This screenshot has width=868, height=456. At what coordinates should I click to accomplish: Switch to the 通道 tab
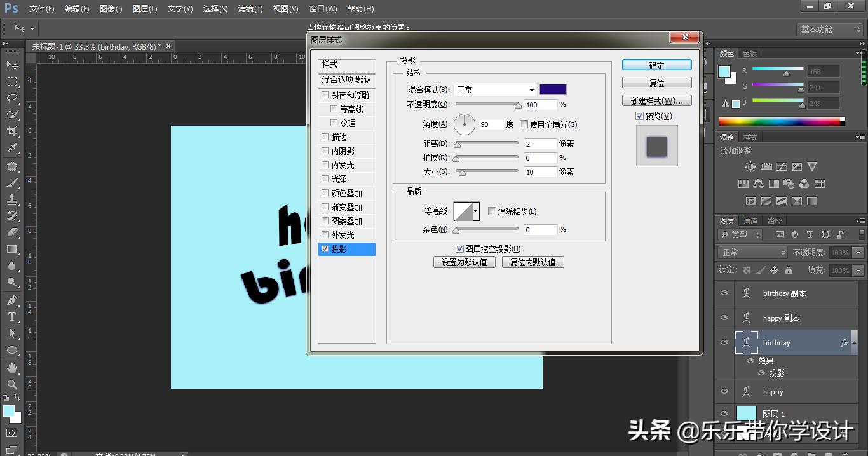point(751,220)
